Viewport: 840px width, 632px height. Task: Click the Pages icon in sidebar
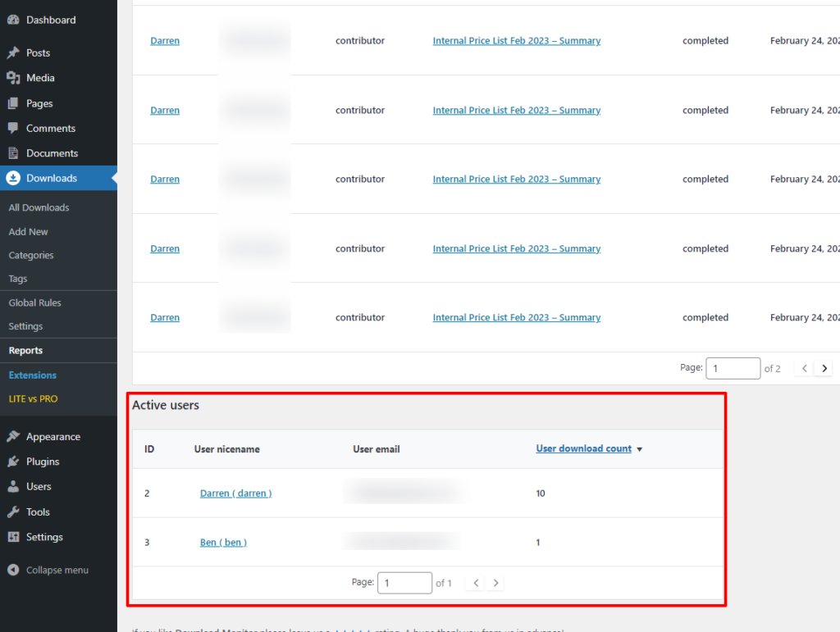(13, 103)
